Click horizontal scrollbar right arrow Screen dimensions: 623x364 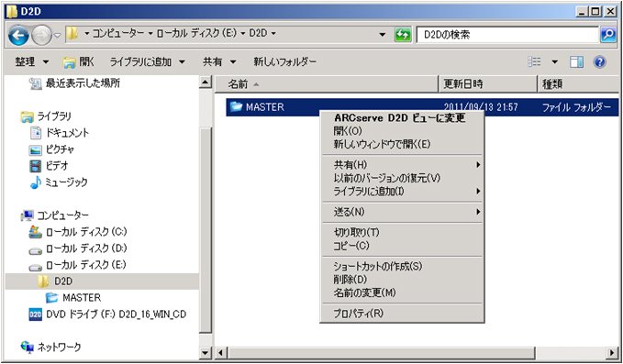613,352
